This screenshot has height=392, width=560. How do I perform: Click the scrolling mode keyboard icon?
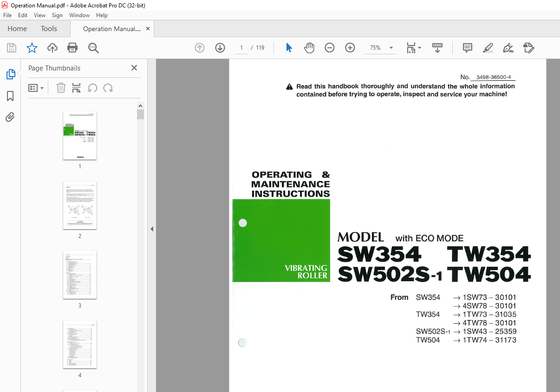(437, 48)
